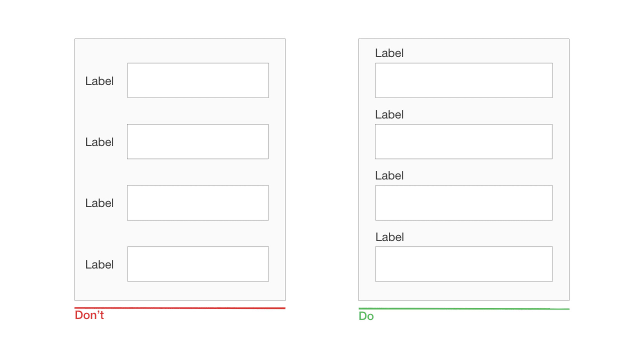This screenshot has width=644, height=360.
Task: Click the third input field in the Do form
Action: (464, 203)
